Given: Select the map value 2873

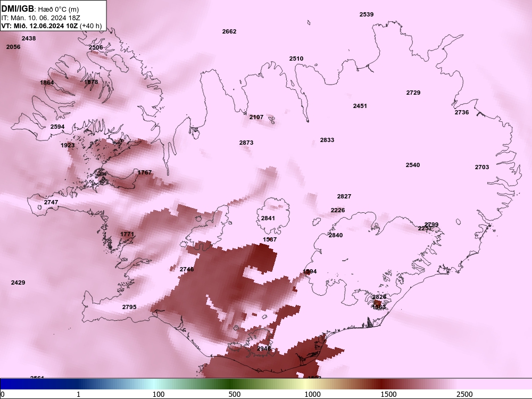Looking at the screenshot, I should (246, 143).
